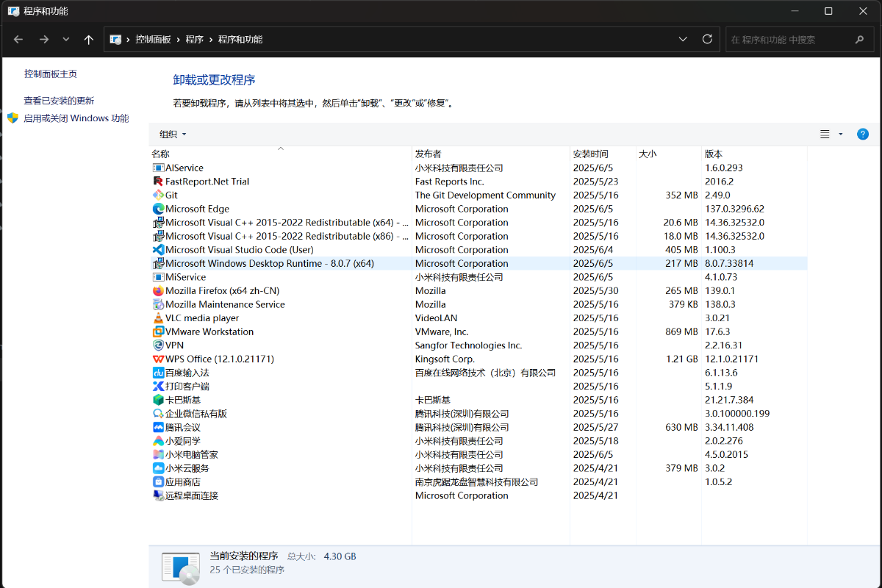Click the 远程桌面连接 icon
This screenshot has height=588, width=882.
pos(158,495)
